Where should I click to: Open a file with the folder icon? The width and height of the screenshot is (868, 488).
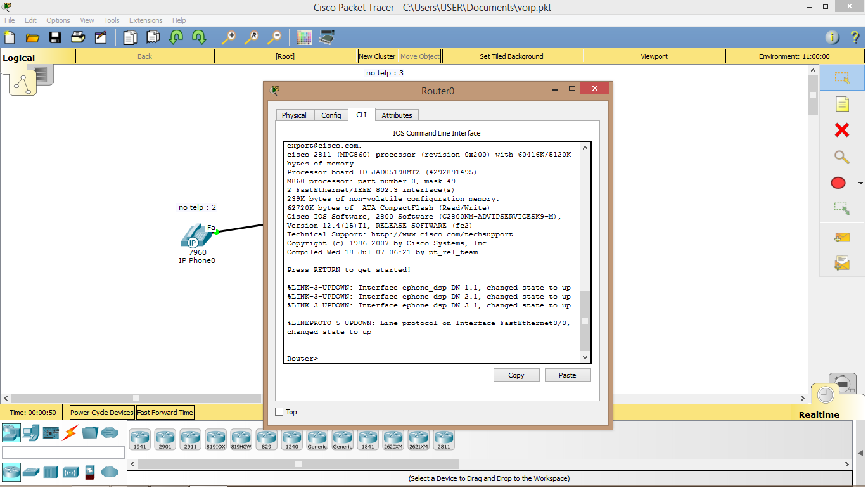[x=32, y=37]
